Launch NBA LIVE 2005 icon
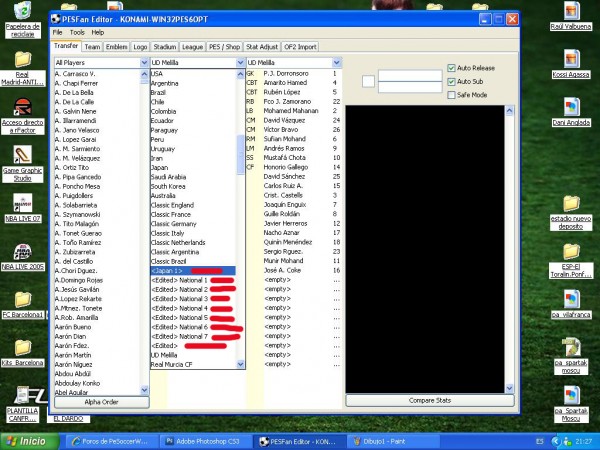The width and height of the screenshot is (600, 450). click(x=23, y=251)
